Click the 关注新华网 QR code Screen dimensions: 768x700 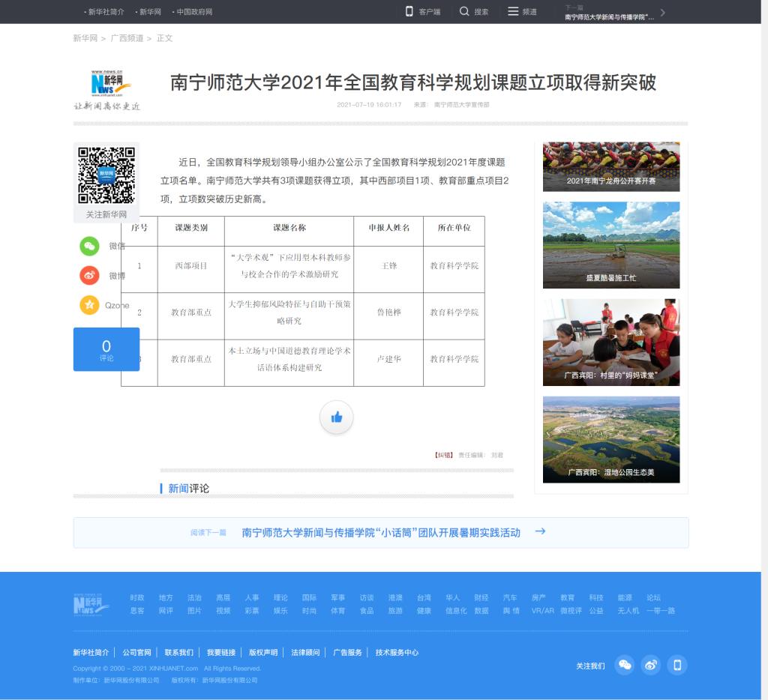[x=106, y=175]
